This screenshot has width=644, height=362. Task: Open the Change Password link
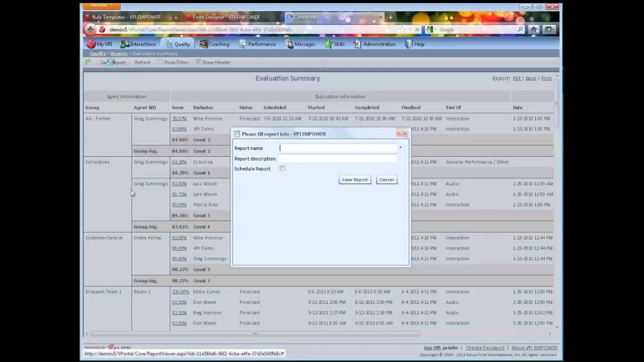485,348
